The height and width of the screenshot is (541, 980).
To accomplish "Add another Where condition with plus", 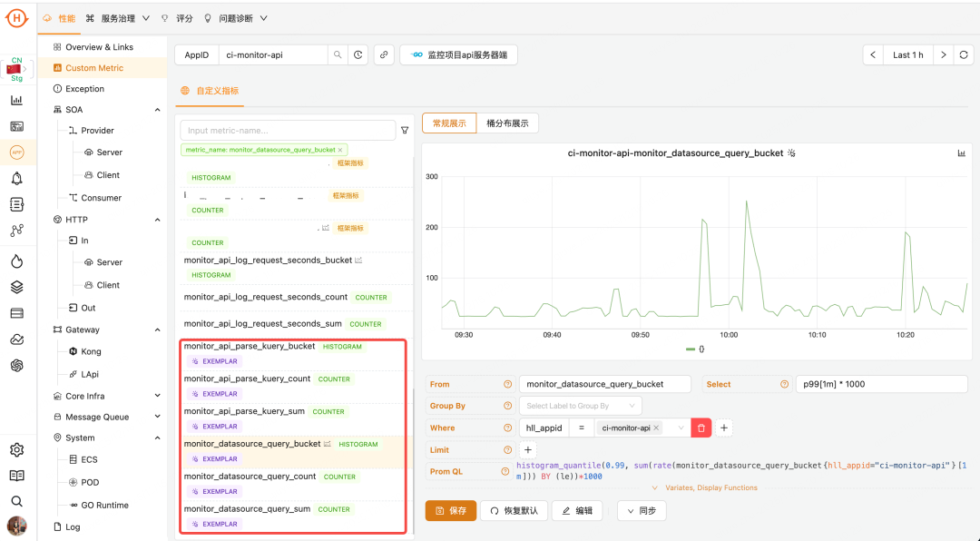I will 724,428.
